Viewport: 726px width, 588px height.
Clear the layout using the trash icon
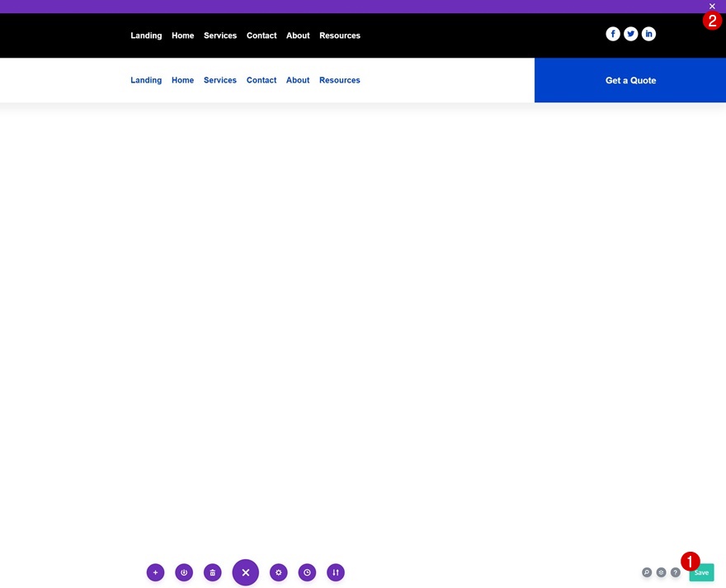click(212, 572)
